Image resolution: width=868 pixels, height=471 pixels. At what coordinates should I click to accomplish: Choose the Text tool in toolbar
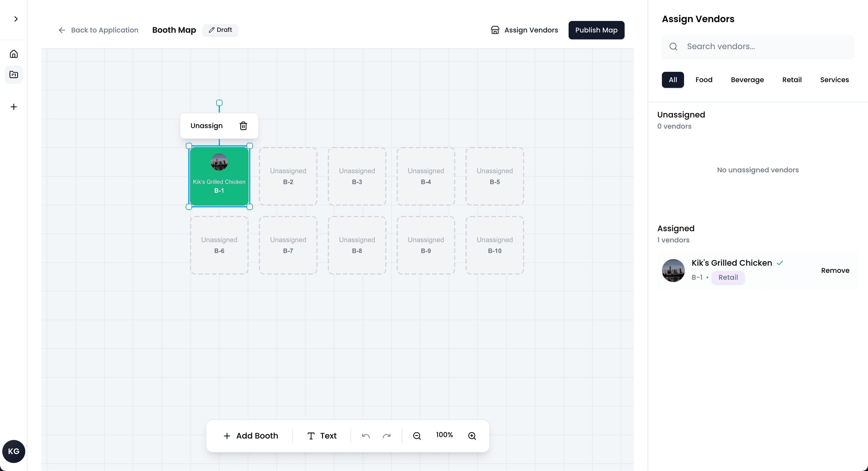[322, 436]
